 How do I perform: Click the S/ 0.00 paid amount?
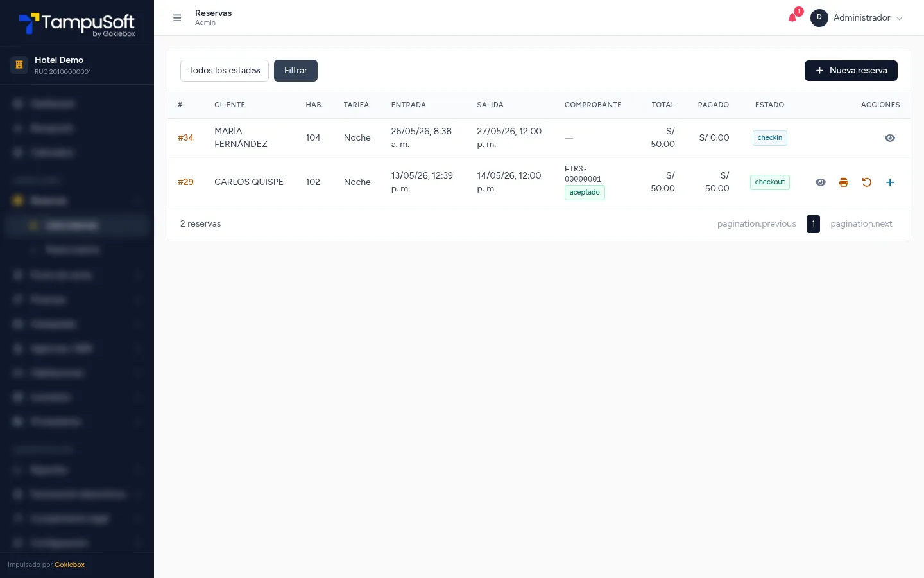click(x=714, y=137)
